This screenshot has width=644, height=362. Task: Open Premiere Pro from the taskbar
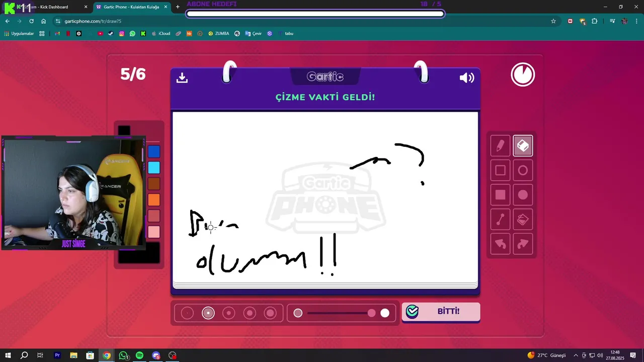[x=57, y=355]
